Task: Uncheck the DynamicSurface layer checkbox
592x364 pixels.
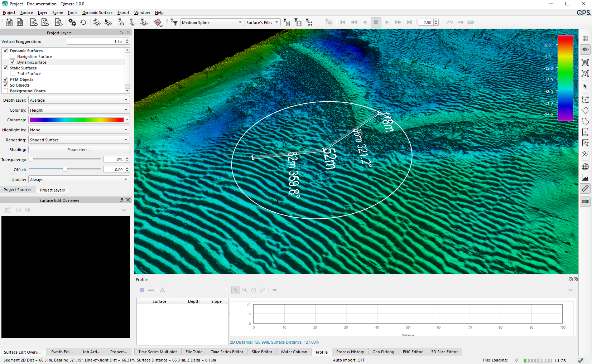Action: pyautogui.click(x=13, y=62)
